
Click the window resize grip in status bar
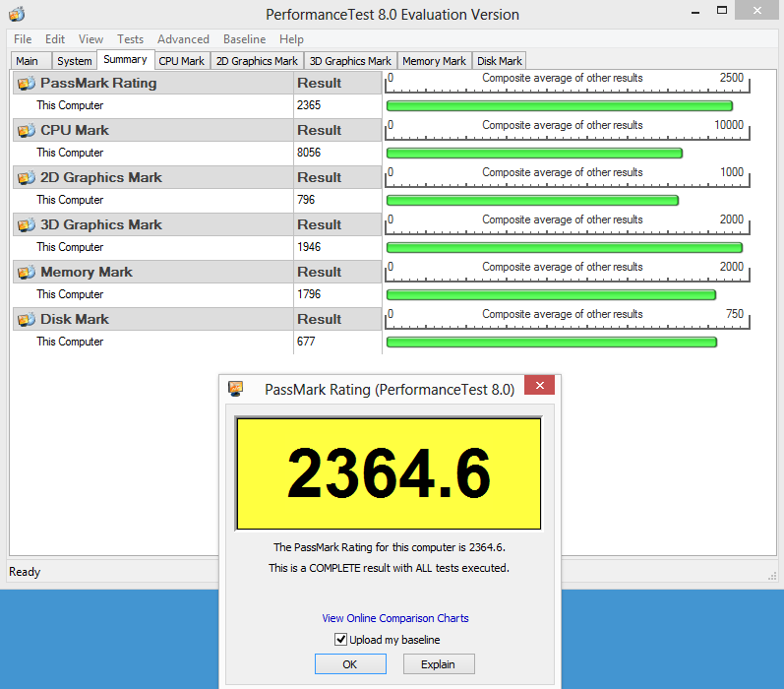pyautogui.click(x=771, y=576)
